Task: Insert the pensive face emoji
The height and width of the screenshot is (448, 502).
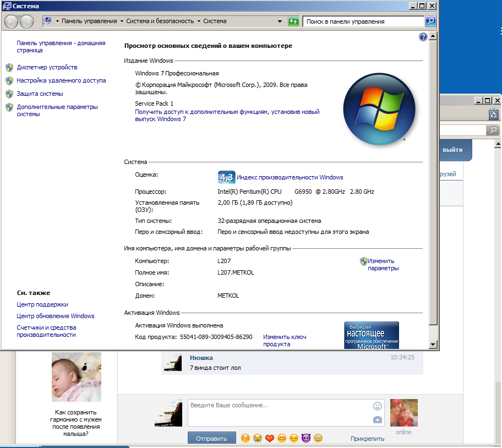Action: 294,438
